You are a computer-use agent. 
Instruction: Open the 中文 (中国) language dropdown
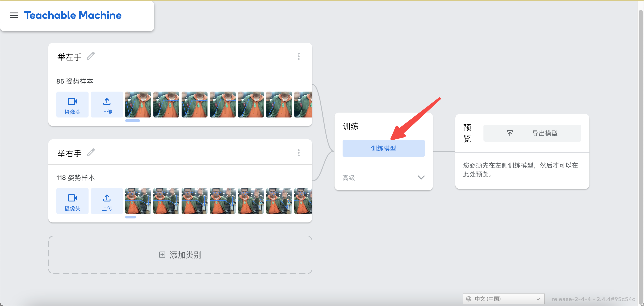point(503,299)
